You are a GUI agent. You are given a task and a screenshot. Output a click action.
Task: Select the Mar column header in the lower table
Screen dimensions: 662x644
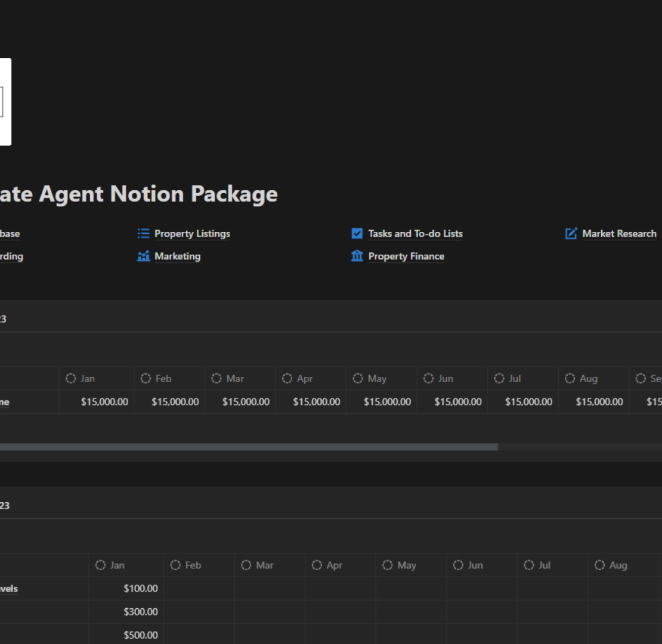[270, 565]
